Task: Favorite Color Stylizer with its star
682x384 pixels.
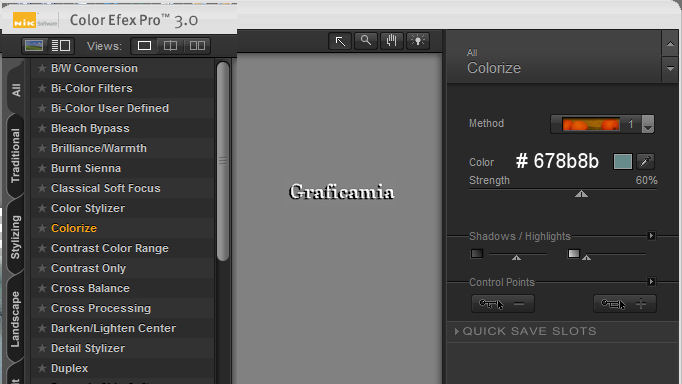Action: 42,208
